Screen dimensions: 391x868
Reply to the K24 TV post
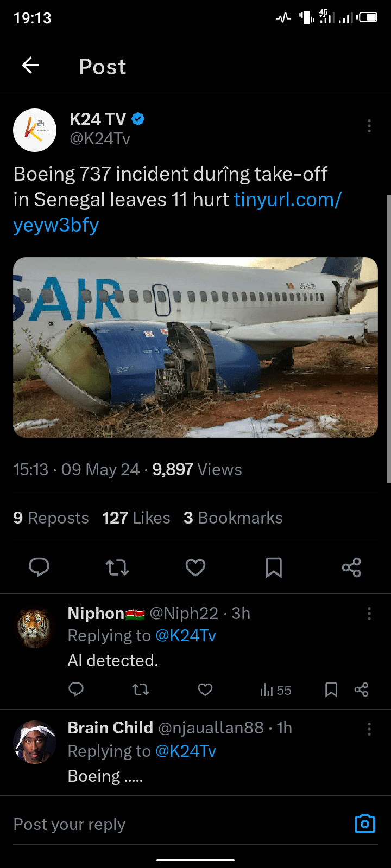pos(39,567)
